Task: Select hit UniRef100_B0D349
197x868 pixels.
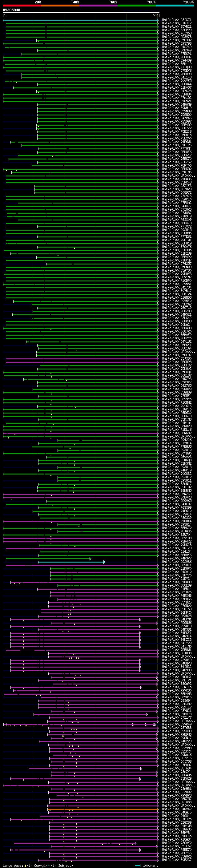Action: click(x=176, y=50)
